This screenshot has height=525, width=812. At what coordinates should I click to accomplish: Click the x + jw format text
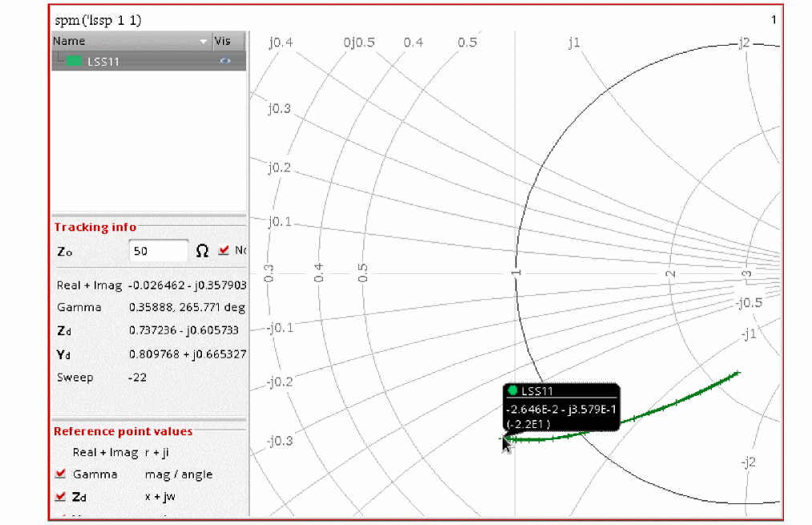pyautogui.click(x=160, y=496)
